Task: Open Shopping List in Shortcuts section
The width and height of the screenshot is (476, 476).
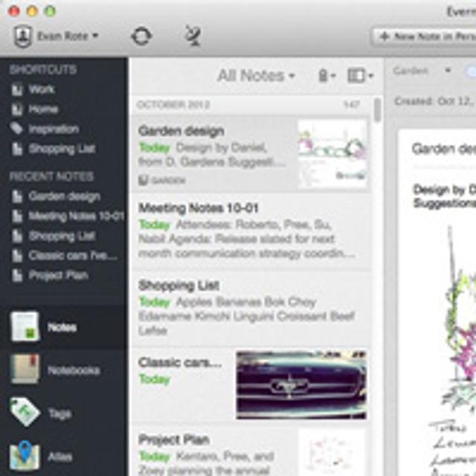Action: pos(54,149)
